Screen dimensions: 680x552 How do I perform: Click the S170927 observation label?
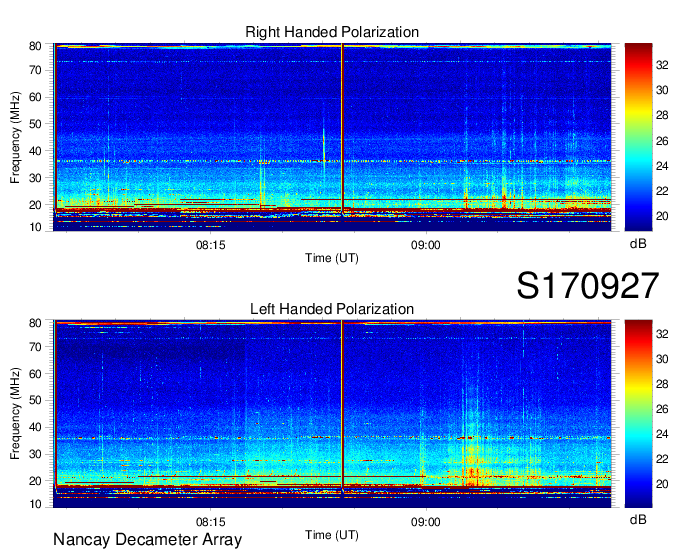[588, 285]
